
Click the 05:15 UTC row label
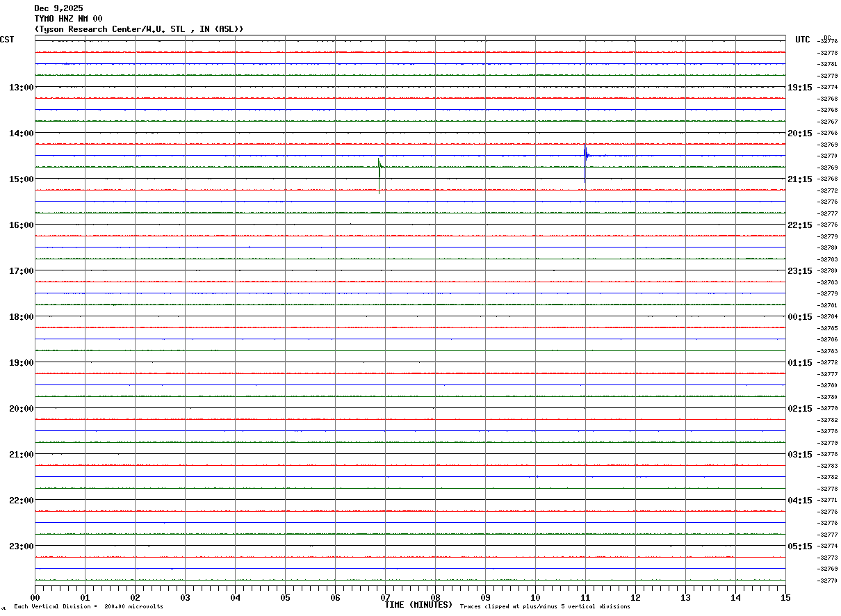click(x=800, y=546)
